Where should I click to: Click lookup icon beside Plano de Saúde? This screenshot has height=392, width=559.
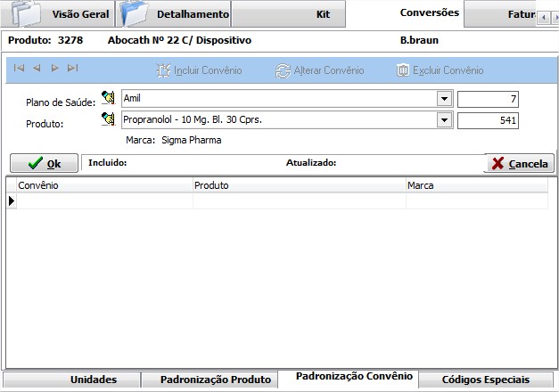pyautogui.click(x=108, y=99)
